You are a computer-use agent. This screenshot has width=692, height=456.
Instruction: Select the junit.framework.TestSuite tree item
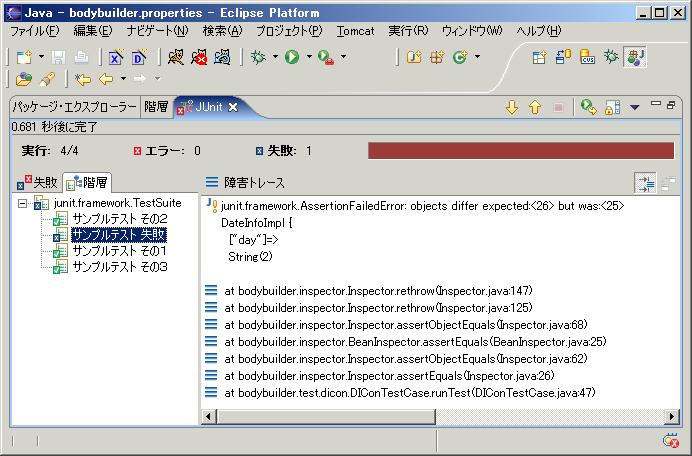(x=118, y=203)
